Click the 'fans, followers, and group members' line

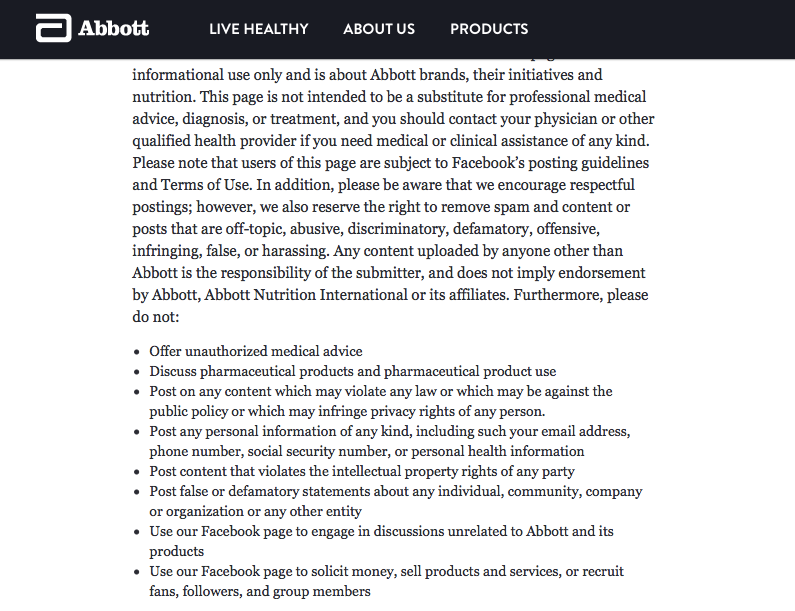click(x=260, y=591)
